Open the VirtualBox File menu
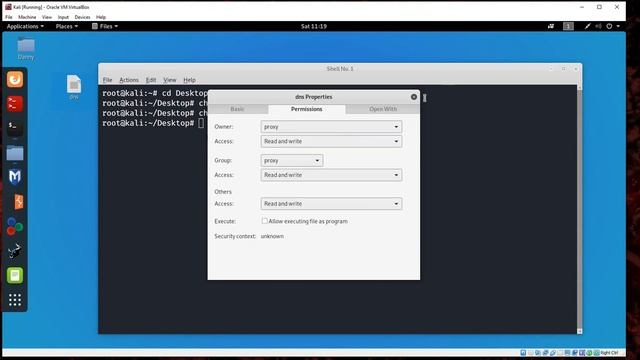Image resolution: width=640 pixels, height=360 pixels. pos(9,17)
